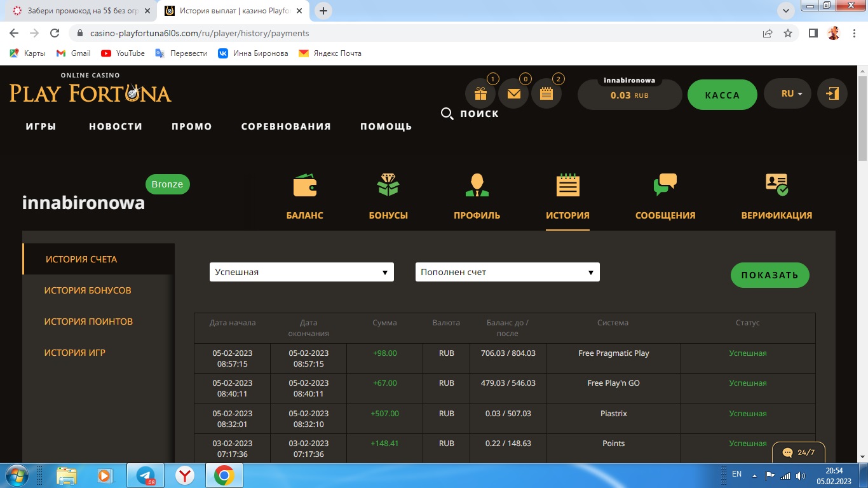
Task: Click the share page icon
Action: point(768,33)
